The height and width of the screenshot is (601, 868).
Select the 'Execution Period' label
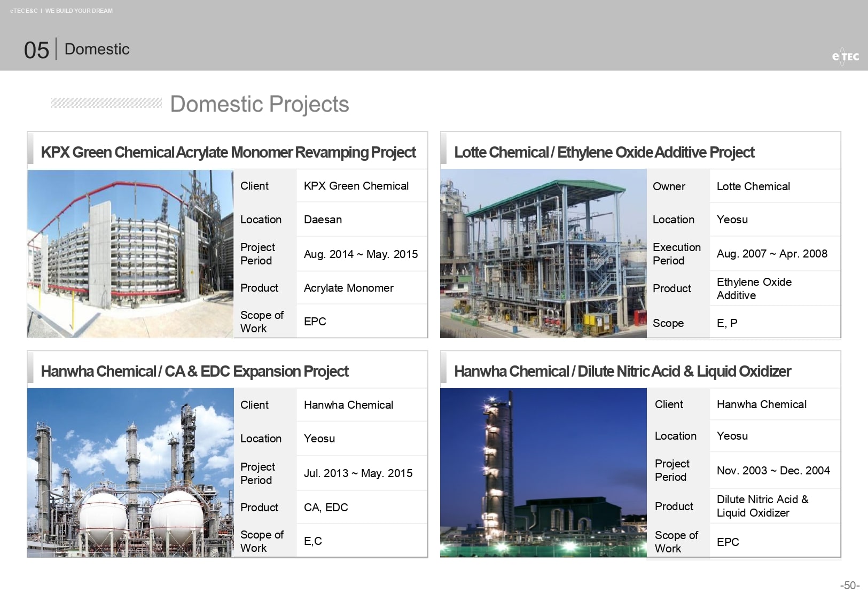click(x=677, y=254)
